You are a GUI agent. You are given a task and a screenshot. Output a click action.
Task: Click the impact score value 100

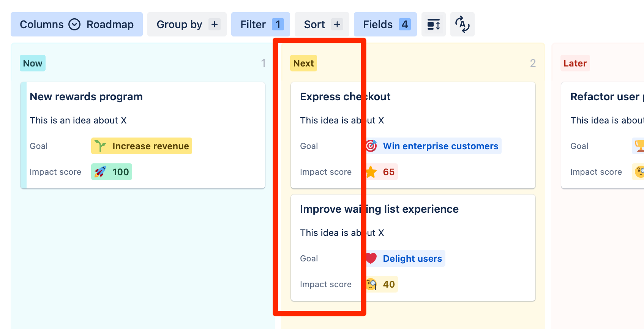pos(121,172)
